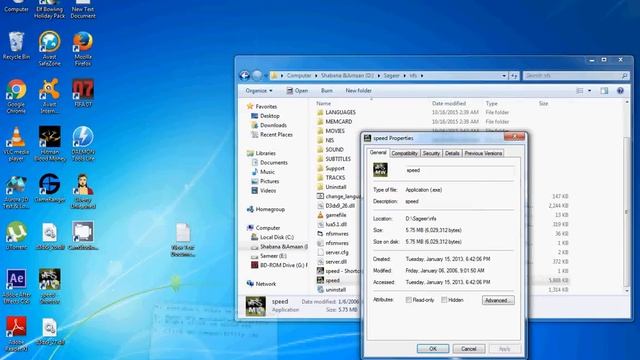Select the FIFA 07 desktop icon
Screen dimensions: 640x360
point(83,93)
